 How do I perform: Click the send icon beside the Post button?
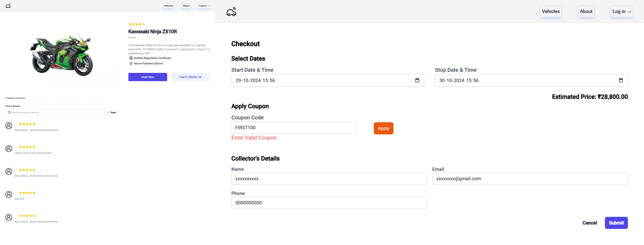pyautogui.click(x=108, y=112)
